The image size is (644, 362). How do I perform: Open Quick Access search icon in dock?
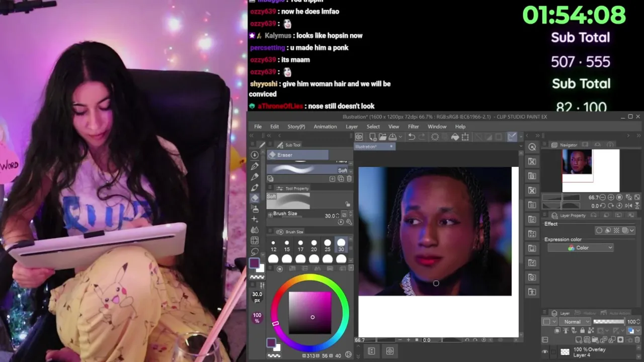(x=532, y=147)
